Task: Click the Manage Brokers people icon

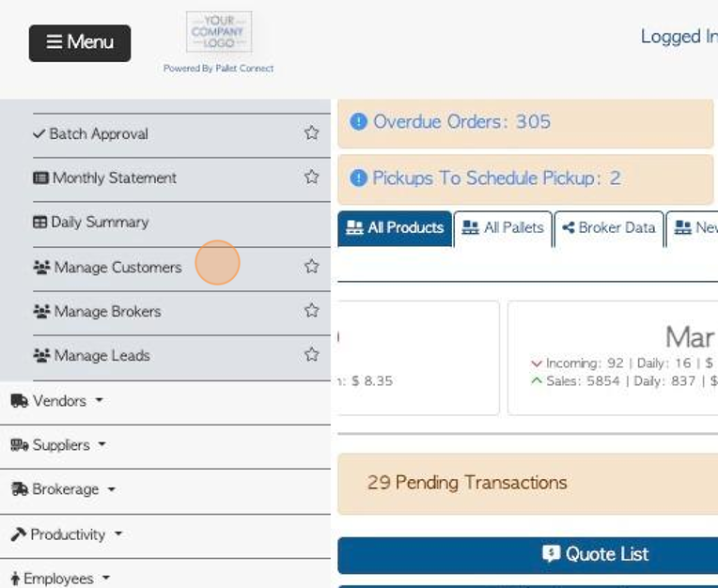Action: click(x=41, y=312)
